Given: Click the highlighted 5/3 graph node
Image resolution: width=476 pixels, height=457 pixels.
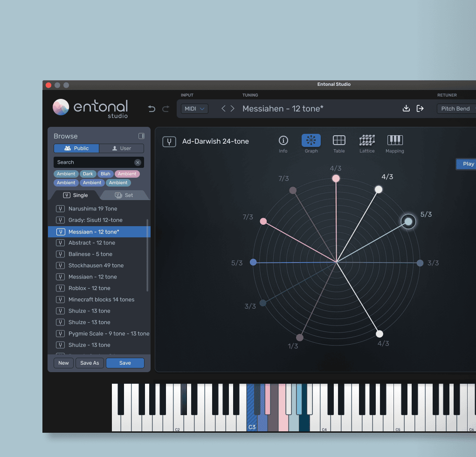Looking at the screenshot, I should 408,222.
